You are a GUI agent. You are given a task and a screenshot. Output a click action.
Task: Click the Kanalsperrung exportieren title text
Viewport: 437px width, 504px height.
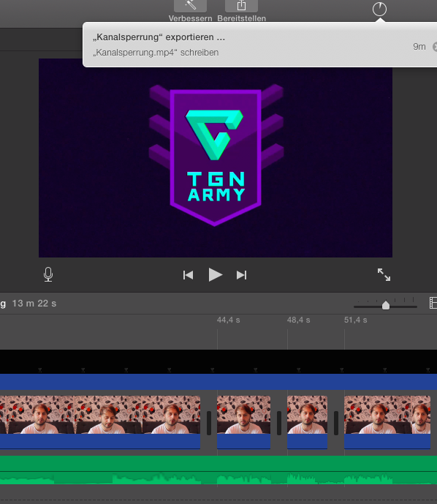(x=159, y=37)
